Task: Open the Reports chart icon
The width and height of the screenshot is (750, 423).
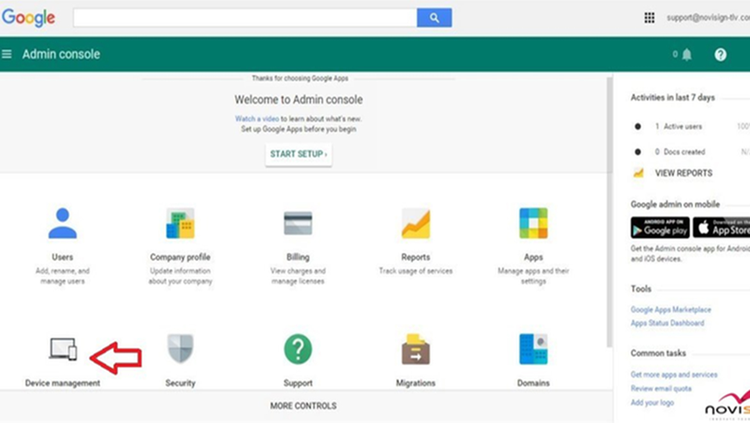Action: pyautogui.click(x=415, y=223)
